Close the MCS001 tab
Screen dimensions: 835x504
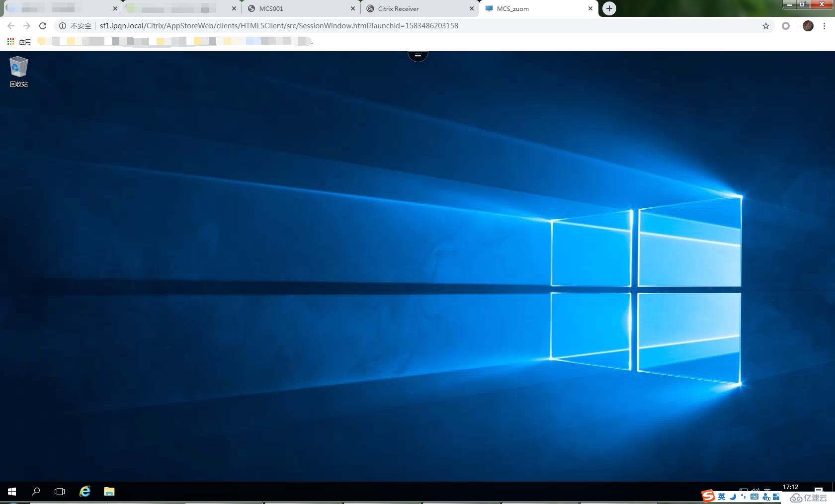click(353, 8)
